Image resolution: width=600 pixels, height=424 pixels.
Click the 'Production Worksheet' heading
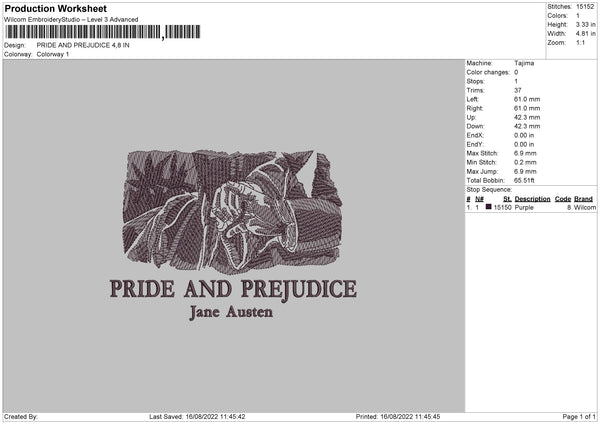pos(56,8)
